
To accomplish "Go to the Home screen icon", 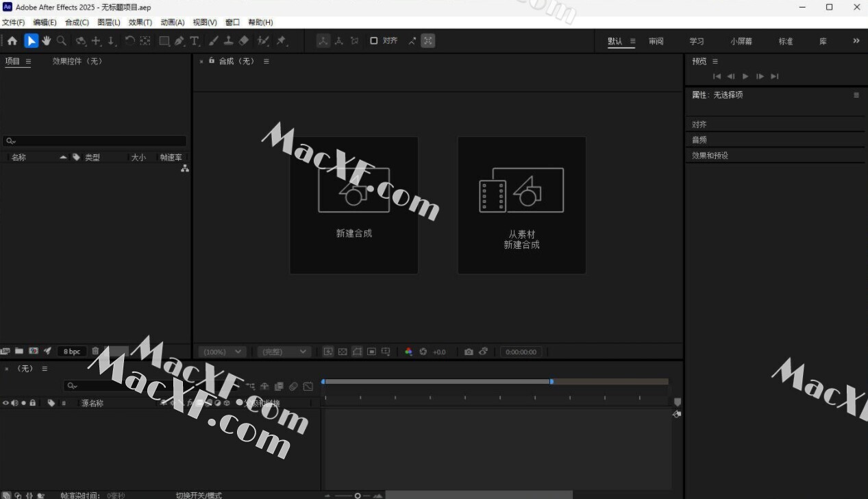I will [x=12, y=41].
